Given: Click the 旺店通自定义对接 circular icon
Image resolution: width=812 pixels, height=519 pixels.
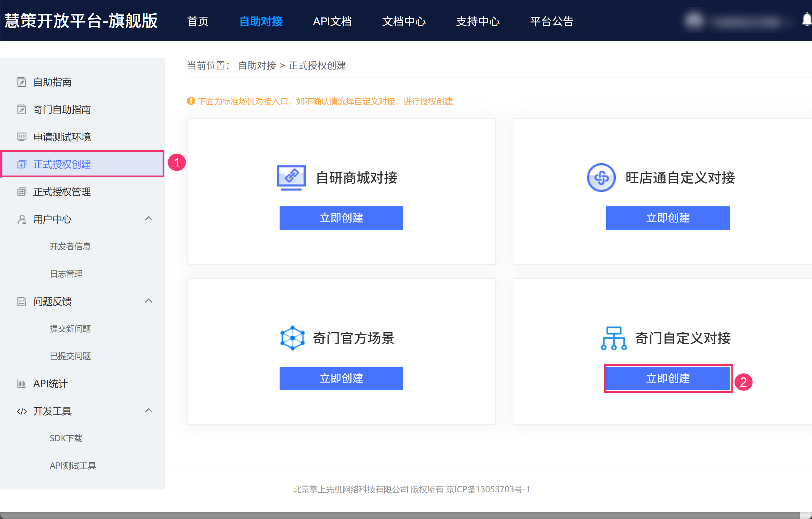Looking at the screenshot, I should (601, 178).
